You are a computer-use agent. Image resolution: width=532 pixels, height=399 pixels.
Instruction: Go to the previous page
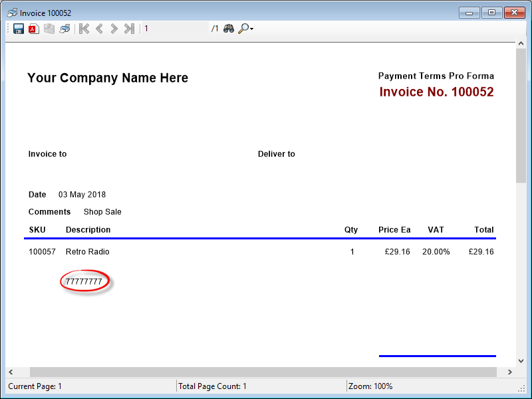(99, 29)
